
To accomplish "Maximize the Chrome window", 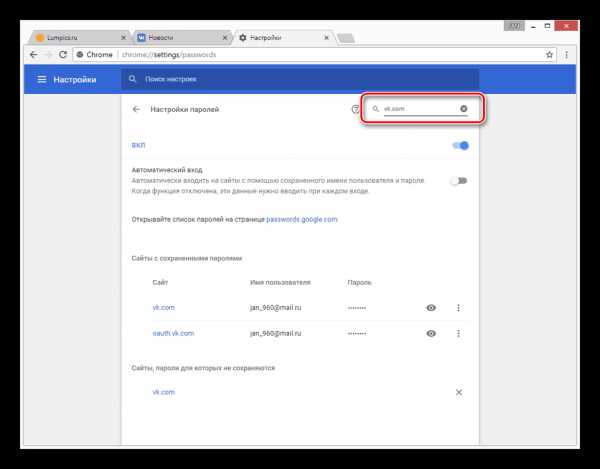I will point(547,26).
